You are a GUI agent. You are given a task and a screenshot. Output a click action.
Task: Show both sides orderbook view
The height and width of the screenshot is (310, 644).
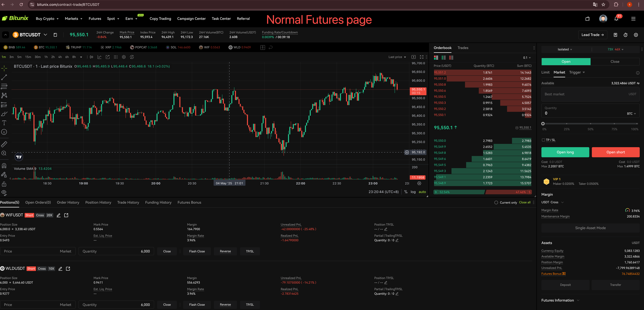(436, 57)
